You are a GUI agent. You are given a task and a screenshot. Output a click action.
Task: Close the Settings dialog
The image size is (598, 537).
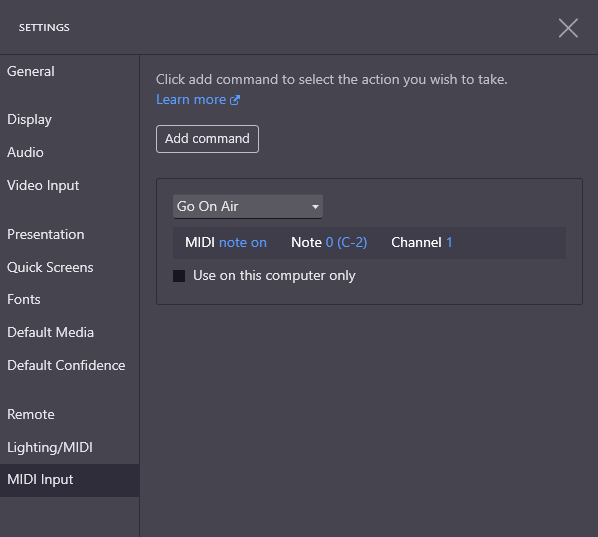point(568,28)
